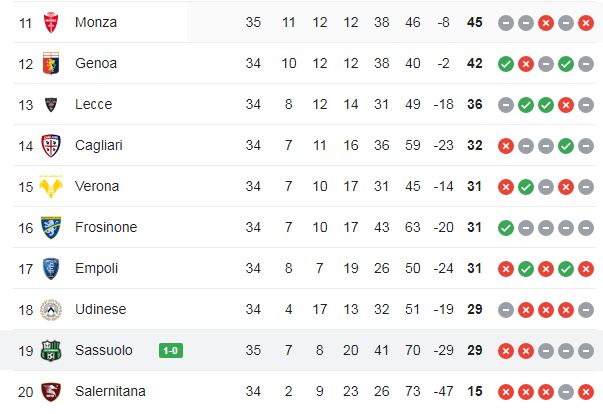Open the Frosinone team link

point(106,227)
